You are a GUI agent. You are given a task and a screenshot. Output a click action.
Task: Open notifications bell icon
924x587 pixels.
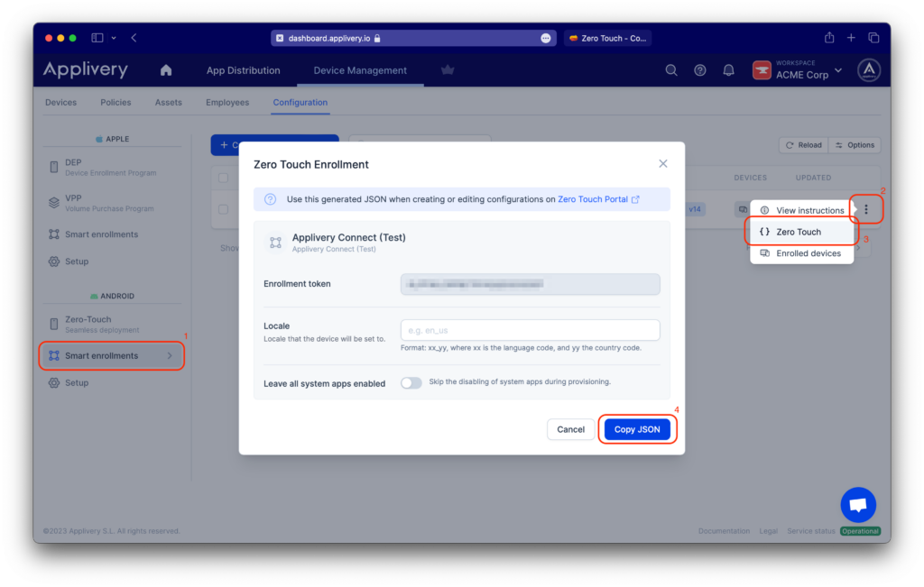pos(729,70)
